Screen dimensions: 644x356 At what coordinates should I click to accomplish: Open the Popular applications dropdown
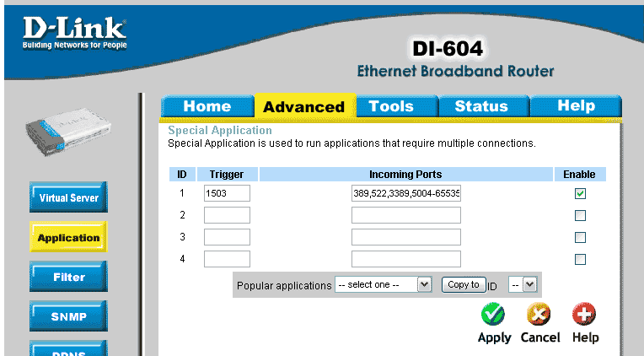point(384,284)
